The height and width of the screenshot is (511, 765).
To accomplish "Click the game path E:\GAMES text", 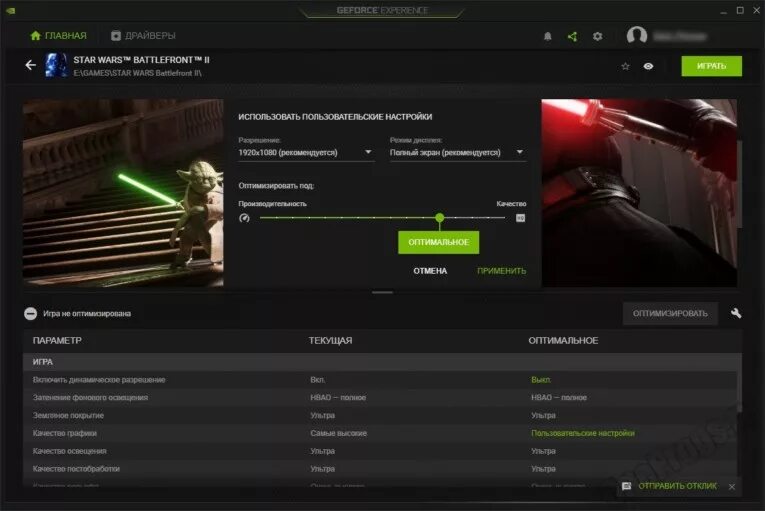I will coord(137,73).
